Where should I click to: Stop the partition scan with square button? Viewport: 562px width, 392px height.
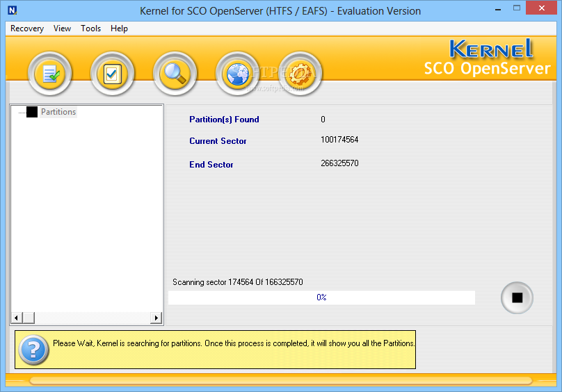point(517,297)
